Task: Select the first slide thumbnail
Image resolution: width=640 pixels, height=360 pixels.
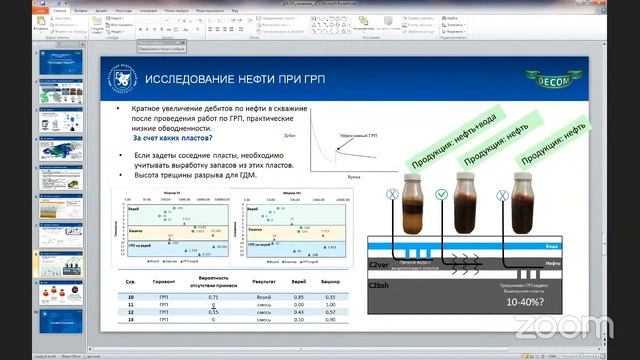Action: [61, 62]
